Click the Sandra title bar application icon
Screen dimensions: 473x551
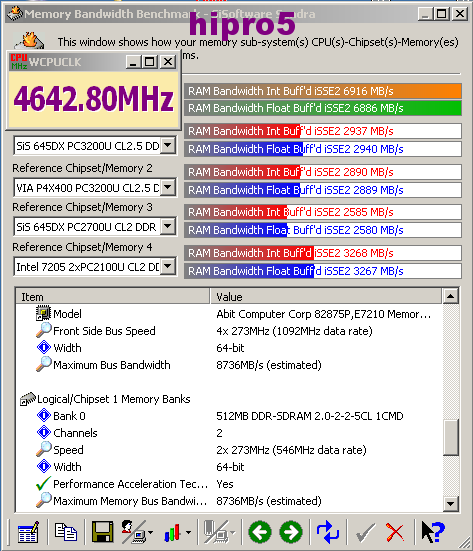pos(15,14)
